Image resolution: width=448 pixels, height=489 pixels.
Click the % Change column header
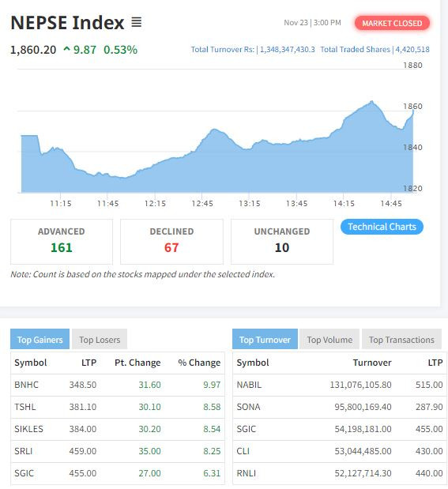tap(199, 363)
